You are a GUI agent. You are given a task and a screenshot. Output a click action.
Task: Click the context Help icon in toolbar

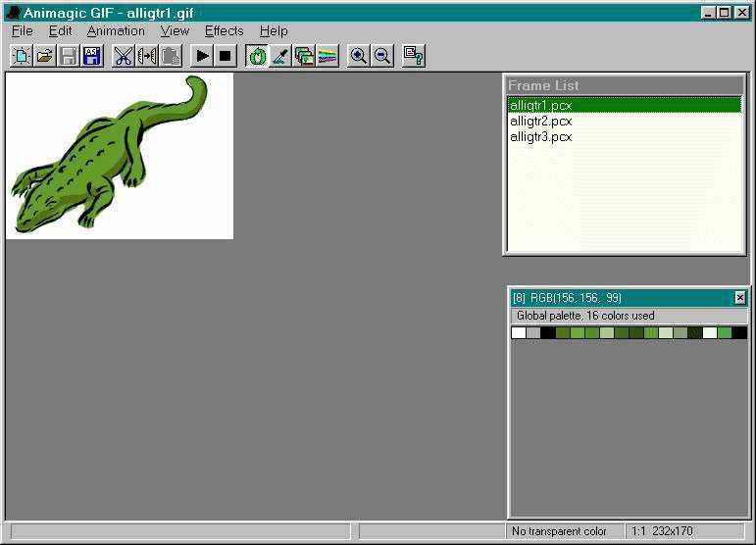coord(414,56)
